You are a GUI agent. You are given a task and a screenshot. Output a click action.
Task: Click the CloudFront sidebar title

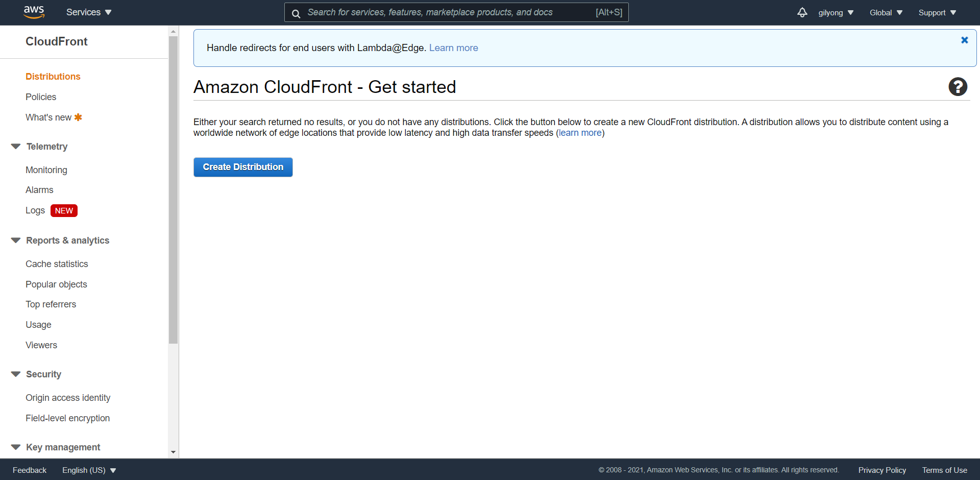point(57,41)
